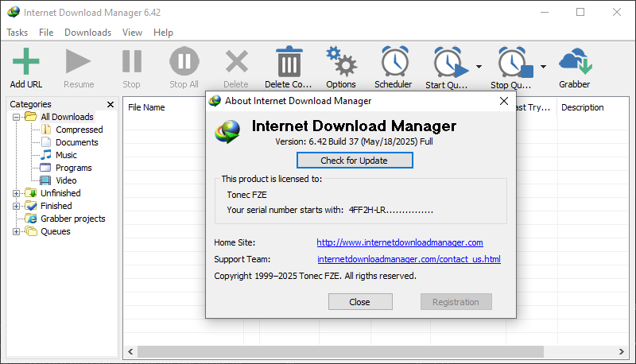This screenshot has height=364, width=636.
Task: Click the Compressed category icon
Action: tap(46, 130)
